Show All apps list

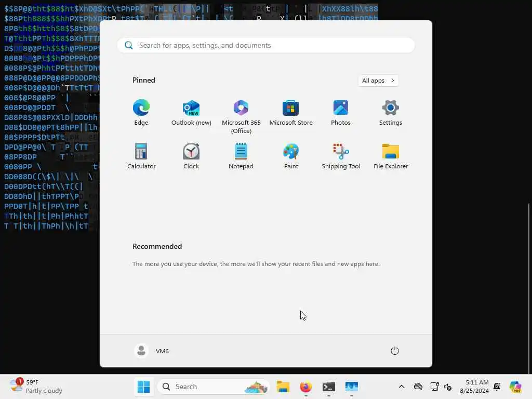pyautogui.click(x=378, y=81)
